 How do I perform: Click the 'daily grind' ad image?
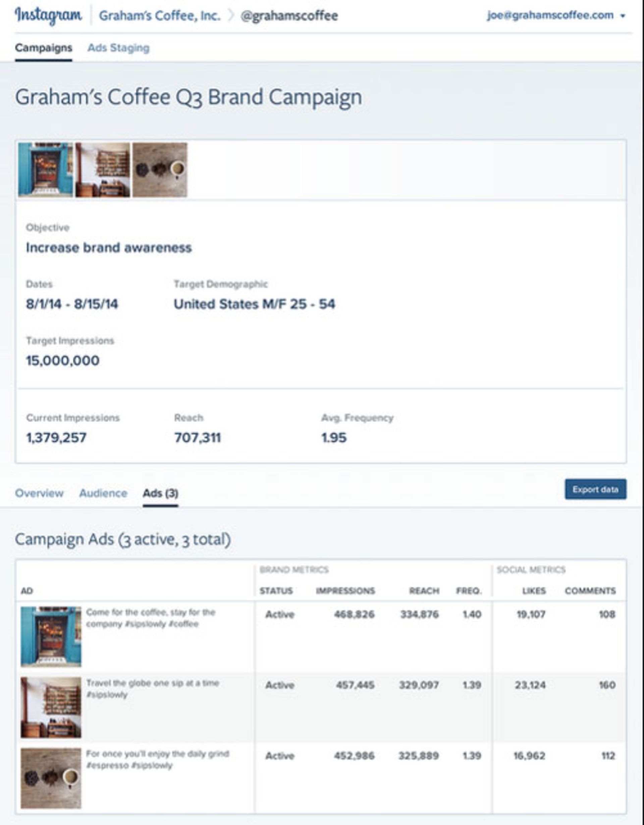tap(51, 778)
